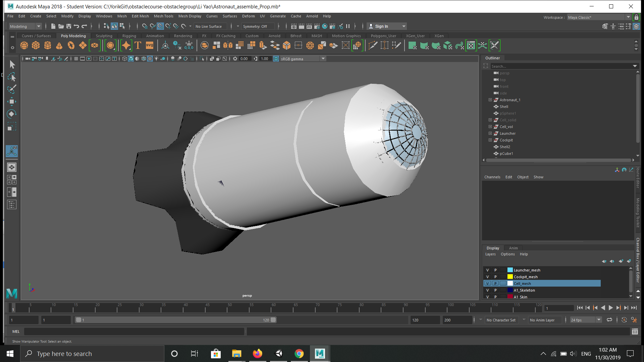
Task: Toggle playback mode P on Cockpit_mesh layer
Action: tap(495, 277)
